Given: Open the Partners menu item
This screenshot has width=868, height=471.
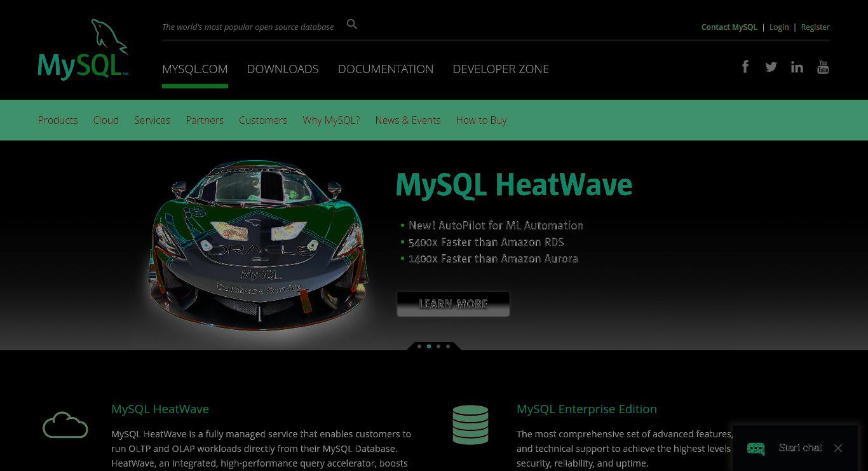Looking at the screenshot, I should click(205, 120).
